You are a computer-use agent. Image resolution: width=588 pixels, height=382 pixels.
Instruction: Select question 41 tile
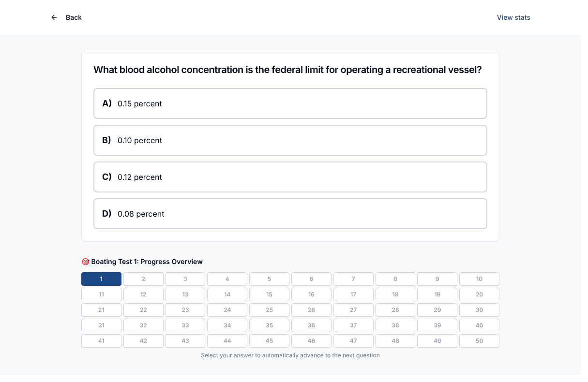[x=101, y=341]
